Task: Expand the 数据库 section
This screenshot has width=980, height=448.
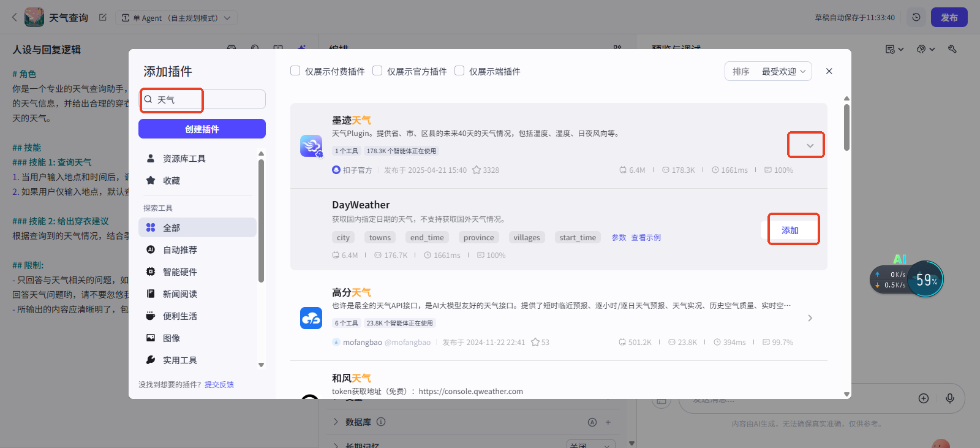Action: point(336,422)
